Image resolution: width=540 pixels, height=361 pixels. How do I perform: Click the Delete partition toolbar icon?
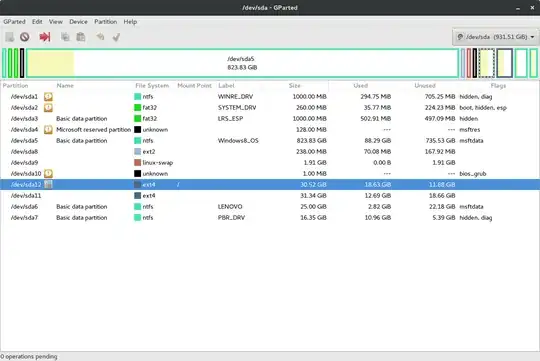24,37
